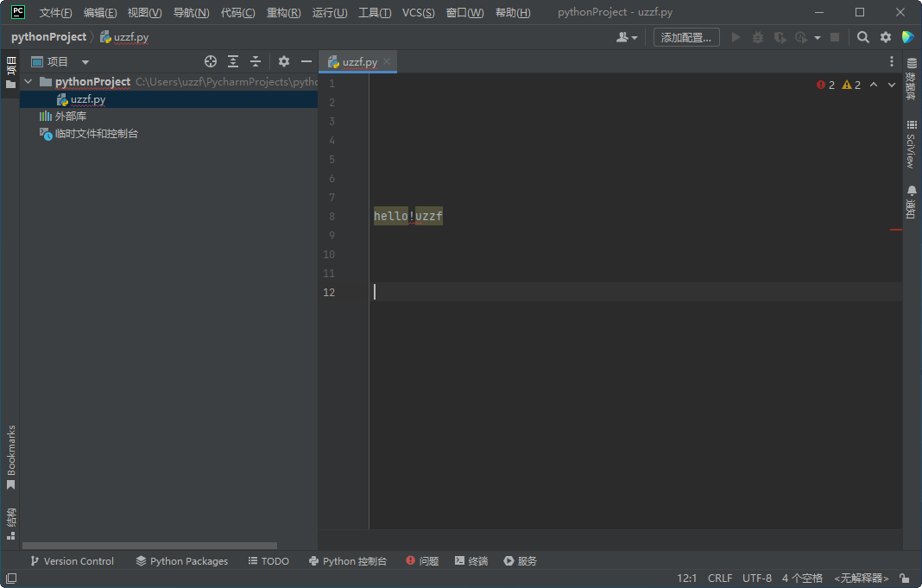922x588 pixels.
Task: Click the Collapse All icon in project panel
Action: [256, 61]
